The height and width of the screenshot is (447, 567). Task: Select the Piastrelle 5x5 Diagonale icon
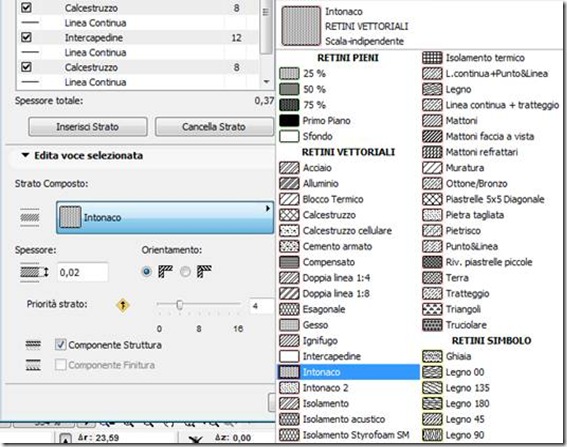coord(432,199)
